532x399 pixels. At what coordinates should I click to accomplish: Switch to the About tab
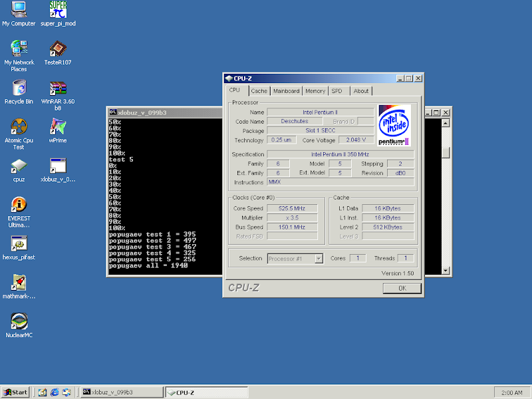click(x=361, y=91)
